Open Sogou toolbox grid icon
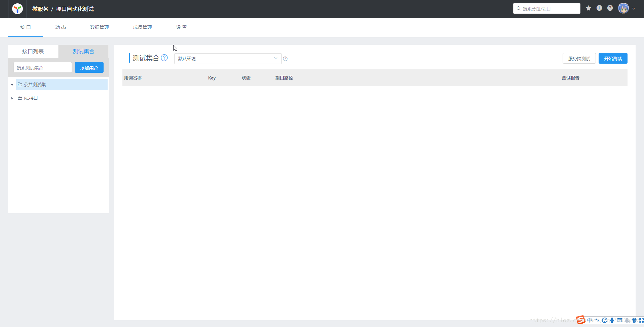 (x=641, y=320)
